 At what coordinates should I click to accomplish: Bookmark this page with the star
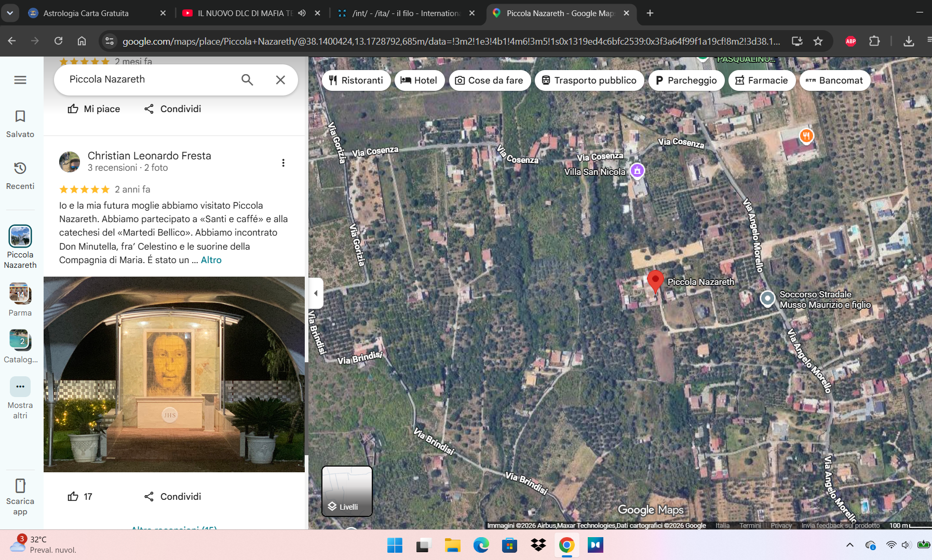pyautogui.click(x=818, y=41)
